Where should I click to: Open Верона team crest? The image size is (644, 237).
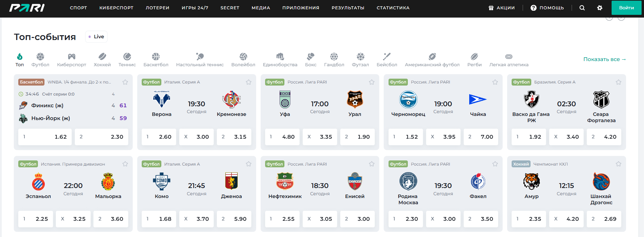click(x=161, y=99)
